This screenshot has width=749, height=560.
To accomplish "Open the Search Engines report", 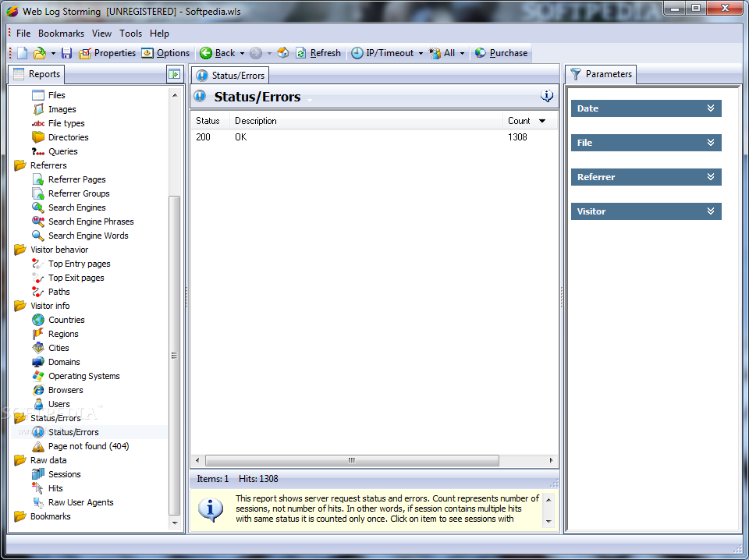I will (77, 207).
